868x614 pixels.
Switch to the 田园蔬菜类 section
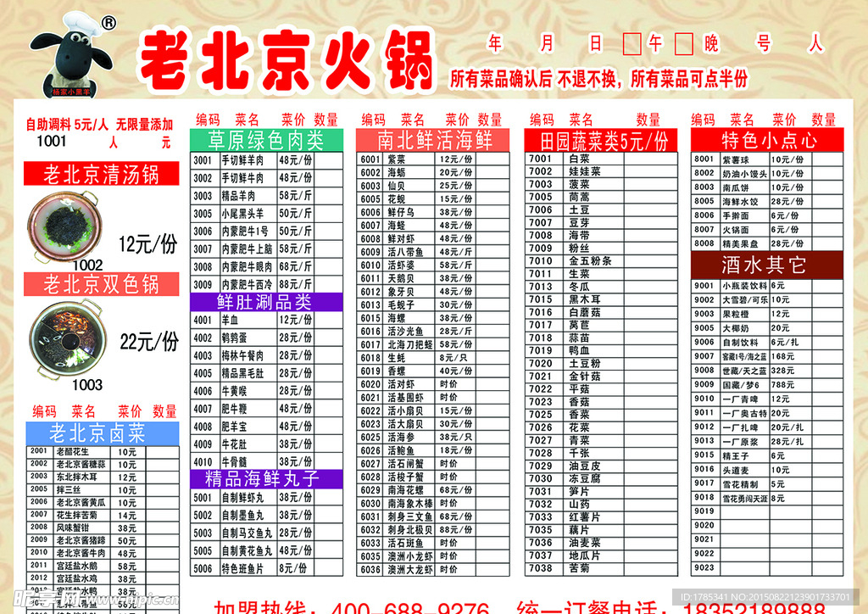click(x=601, y=142)
